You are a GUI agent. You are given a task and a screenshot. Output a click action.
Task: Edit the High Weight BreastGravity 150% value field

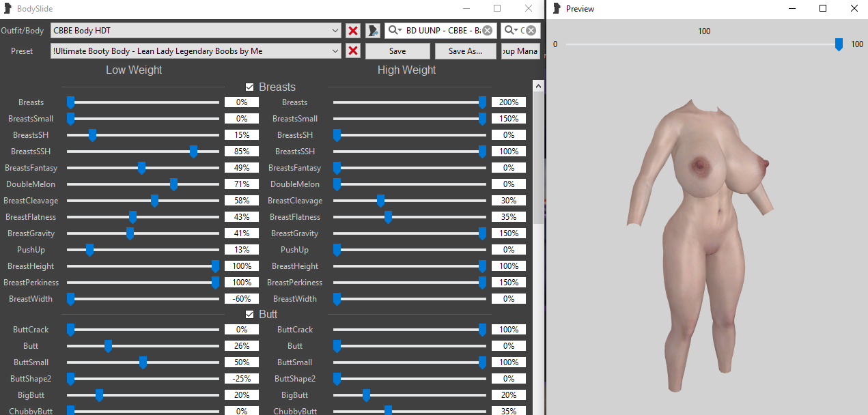pos(509,233)
